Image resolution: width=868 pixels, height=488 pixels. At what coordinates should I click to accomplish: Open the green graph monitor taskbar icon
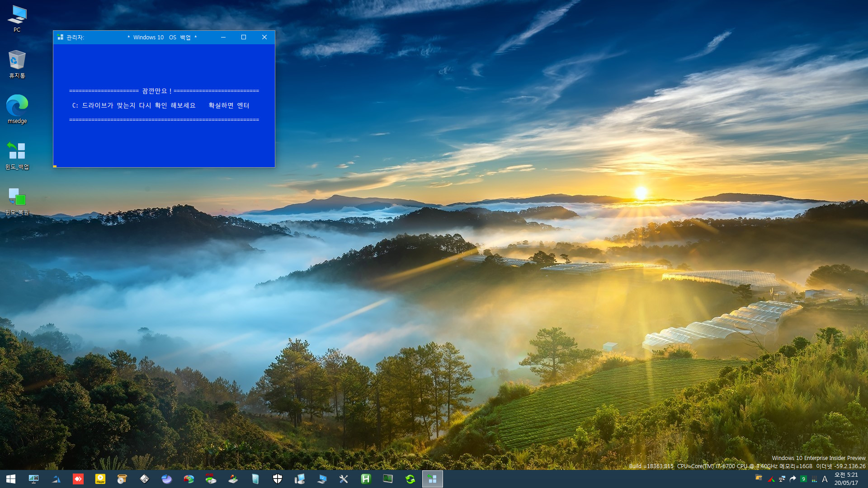pos(388,479)
